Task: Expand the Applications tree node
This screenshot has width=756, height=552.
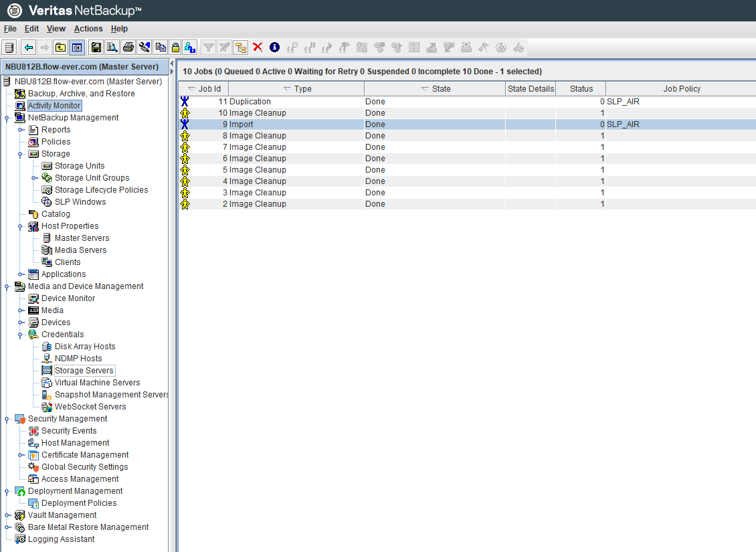Action: tap(21, 274)
